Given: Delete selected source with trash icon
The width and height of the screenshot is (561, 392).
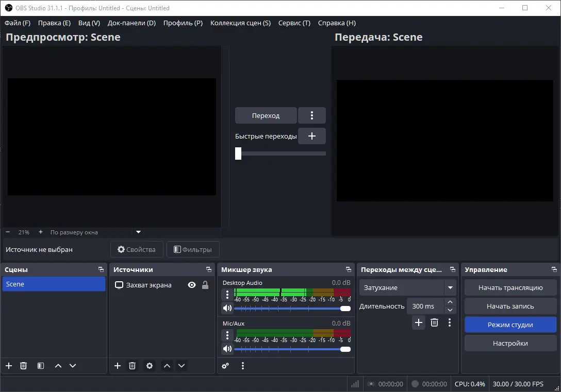Looking at the screenshot, I should click(x=132, y=366).
